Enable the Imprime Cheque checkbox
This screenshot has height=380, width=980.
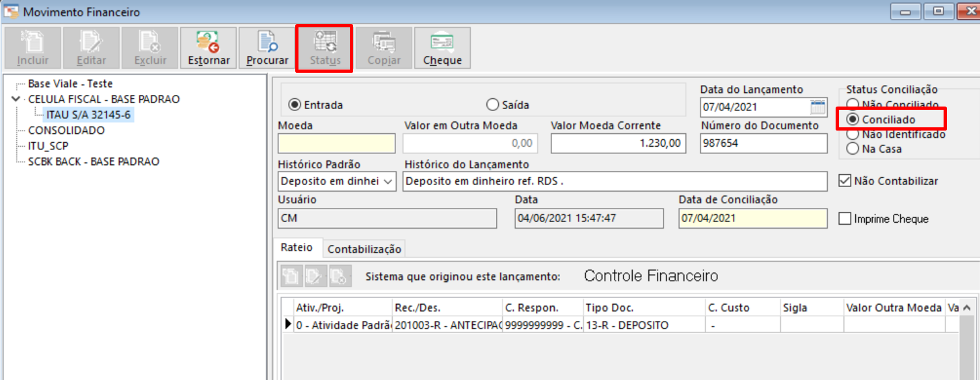(x=845, y=219)
